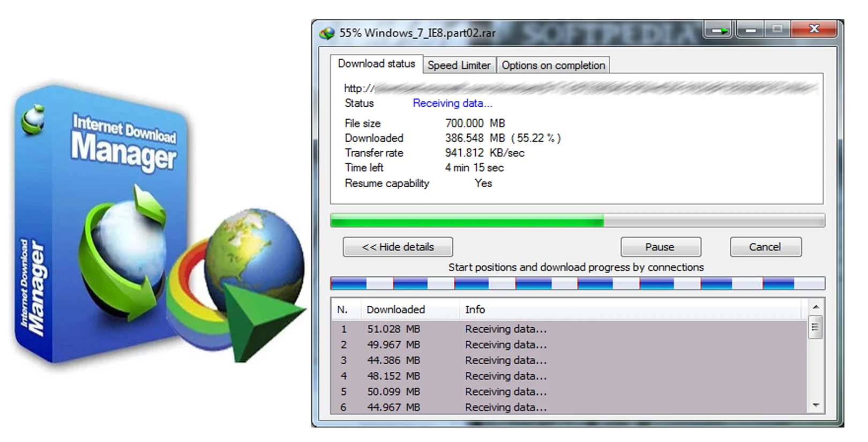The height and width of the screenshot is (442, 868).
Task: Close the download progress window
Action: click(814, 30)
